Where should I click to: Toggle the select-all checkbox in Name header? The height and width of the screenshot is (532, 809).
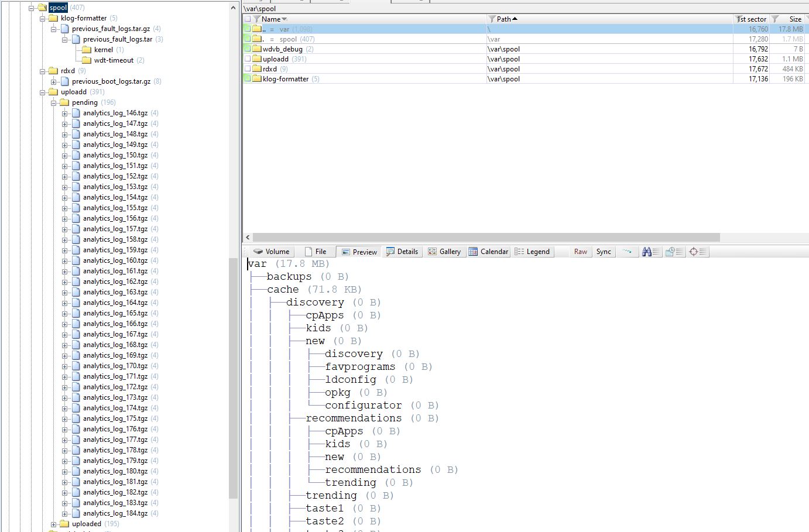click(248, 19)
